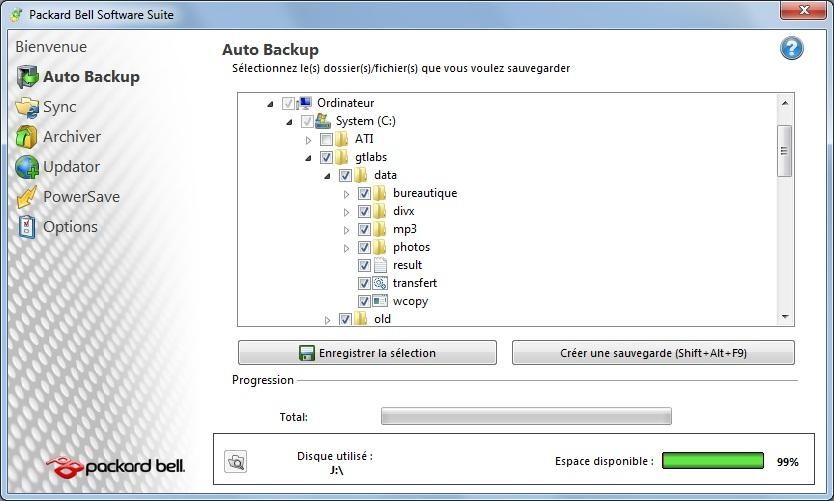Expand the bureautique folder node
The image size is (834, 501).
tap(346, 193)
